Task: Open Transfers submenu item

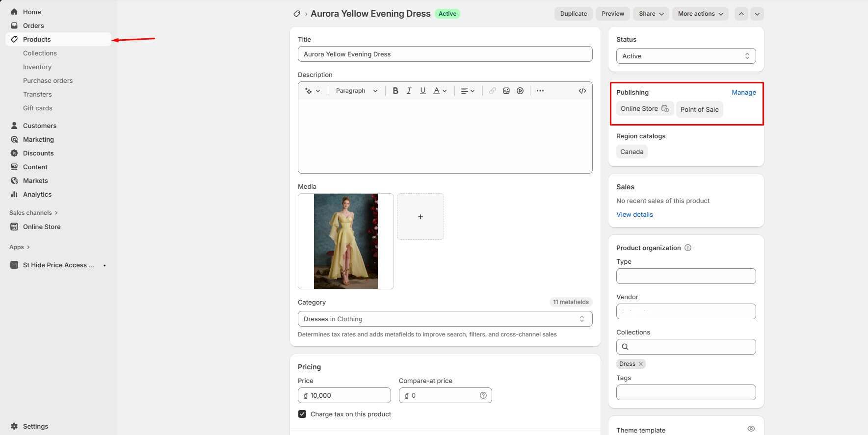Action: coord(37,94)
